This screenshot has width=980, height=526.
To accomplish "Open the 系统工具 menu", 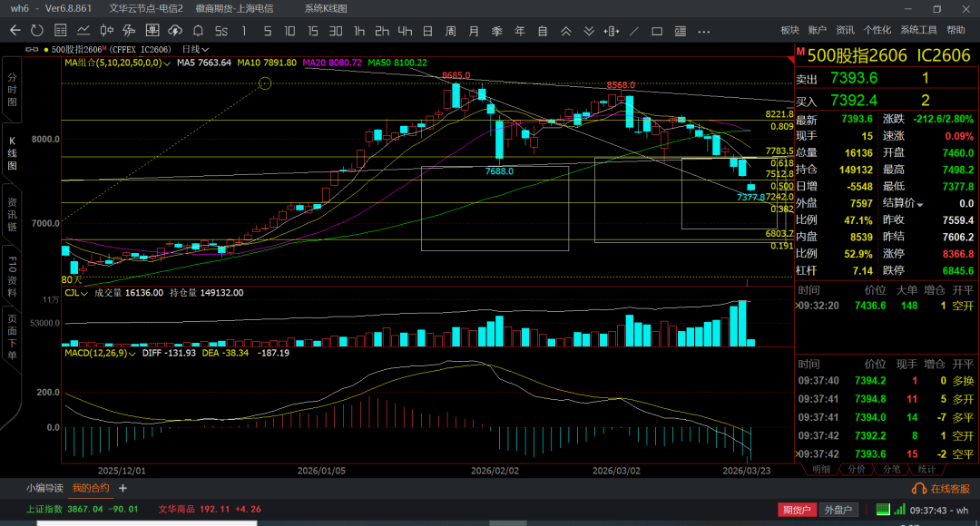I will click(919, 30).
